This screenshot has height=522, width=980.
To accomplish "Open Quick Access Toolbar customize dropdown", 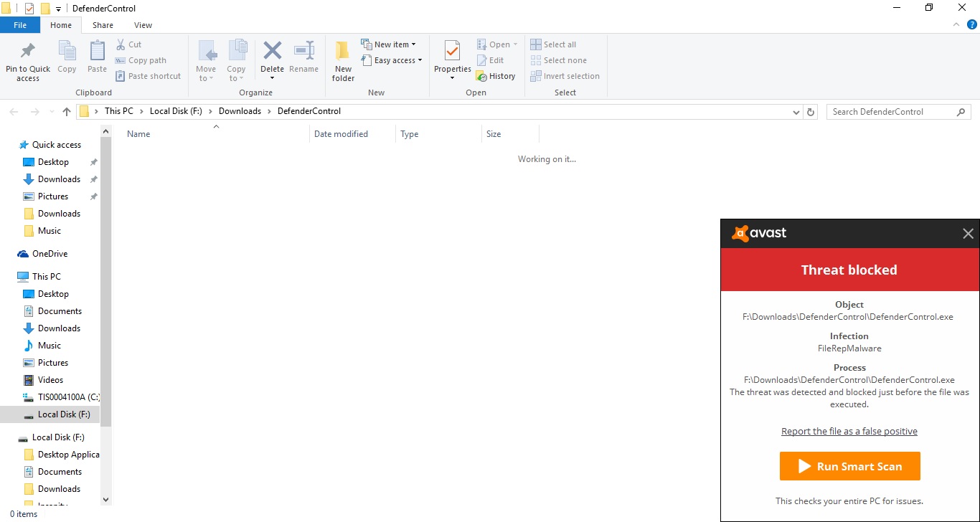I will (58, 9).
